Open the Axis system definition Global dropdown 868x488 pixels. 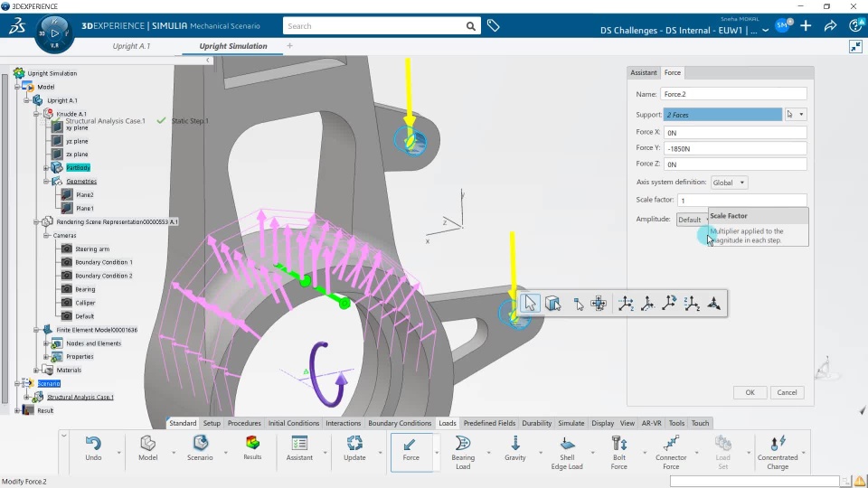(729, 183)
